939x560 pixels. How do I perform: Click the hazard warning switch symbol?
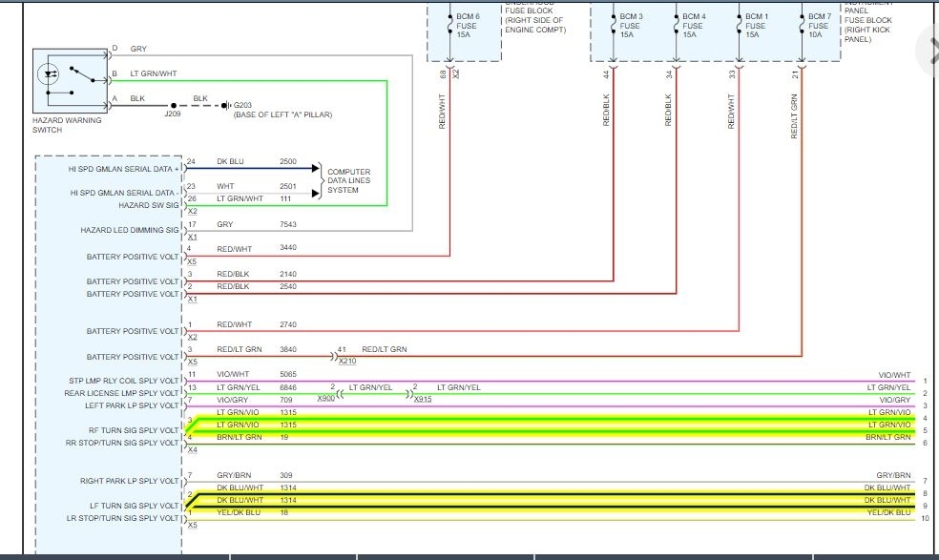(x=70, y=81)
